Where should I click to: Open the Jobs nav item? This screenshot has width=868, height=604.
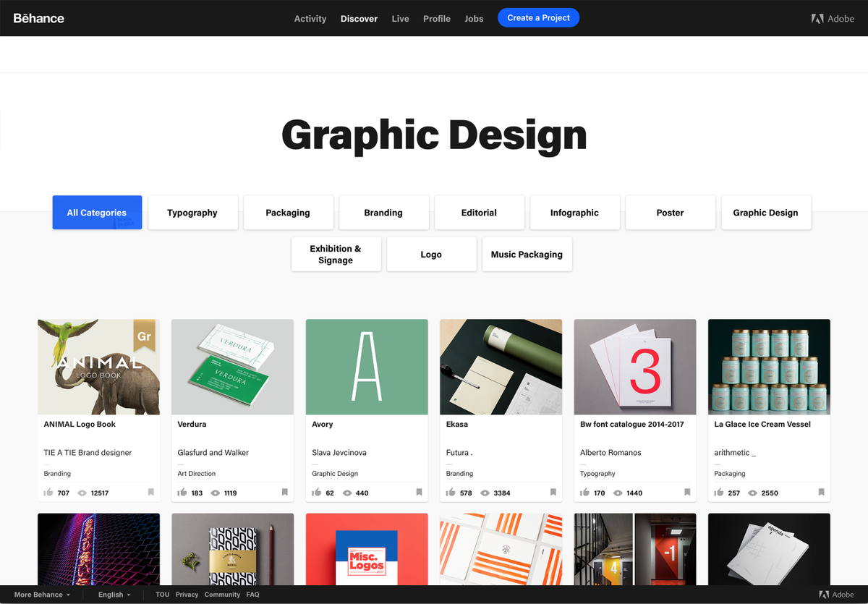point(474,19)
